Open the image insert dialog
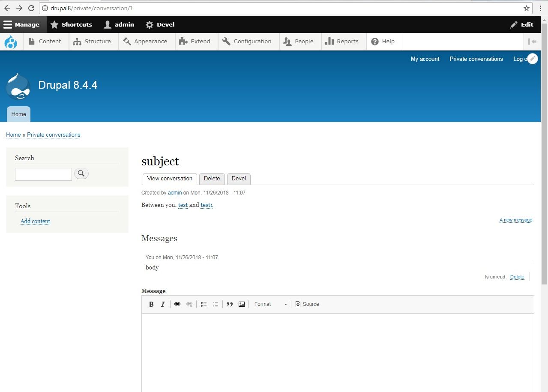 click(242, 304)
